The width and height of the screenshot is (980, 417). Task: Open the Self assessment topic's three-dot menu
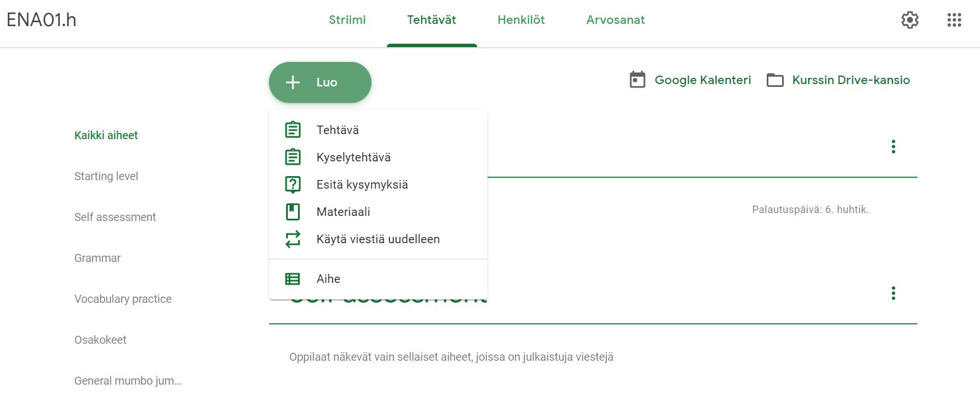(894, 293)
